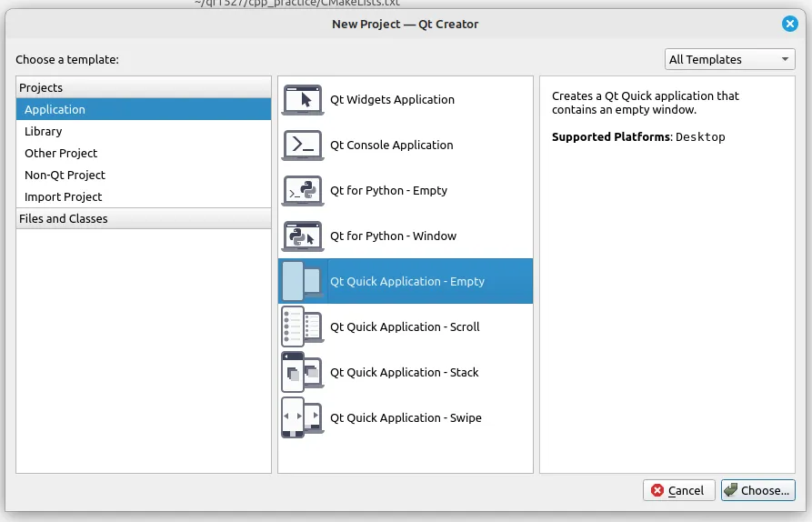Click the Files and Classes header
This screenshot has height=522, width=812.
tap(144, 218)
